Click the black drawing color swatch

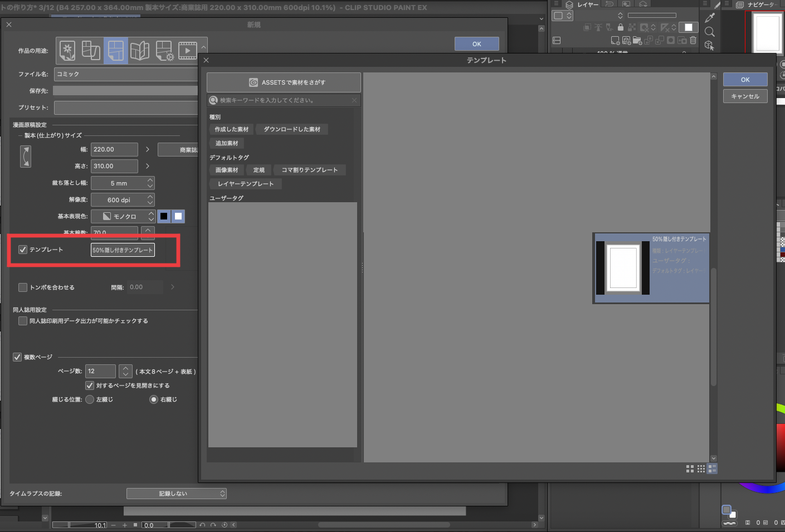pos(164,217)
